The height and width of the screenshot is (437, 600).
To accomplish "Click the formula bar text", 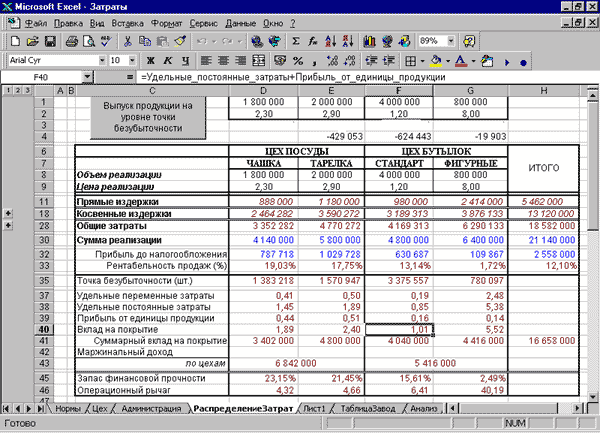I will [x=293, y=78].
